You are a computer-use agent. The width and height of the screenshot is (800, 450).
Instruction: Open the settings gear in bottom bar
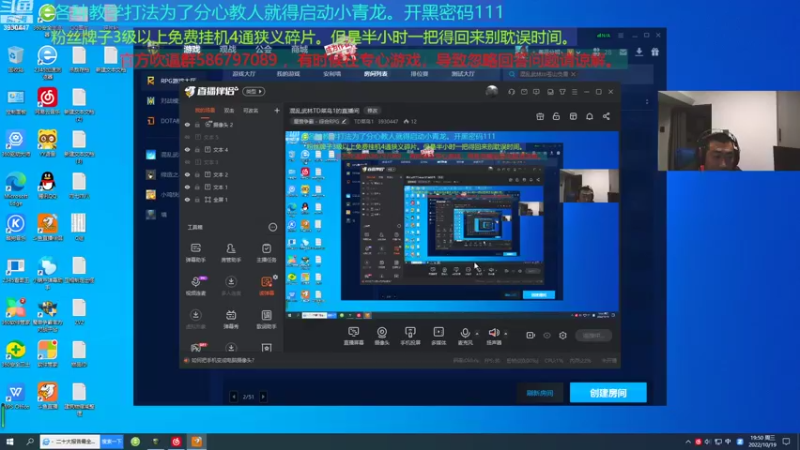tap(563, 335)
